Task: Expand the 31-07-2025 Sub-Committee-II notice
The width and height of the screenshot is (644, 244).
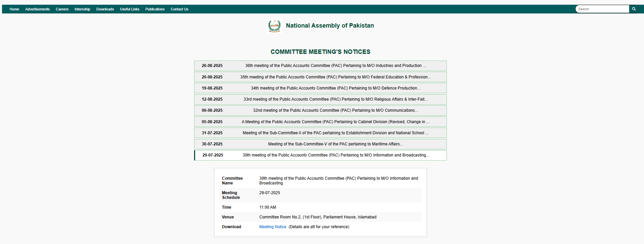Action: point(320,133)
